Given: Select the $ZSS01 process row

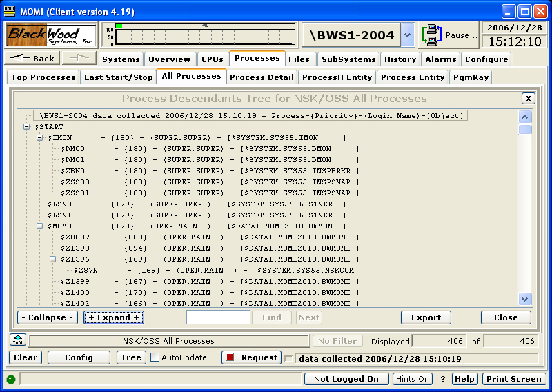Looking at the screenshot, I should (x=209, y=193).
